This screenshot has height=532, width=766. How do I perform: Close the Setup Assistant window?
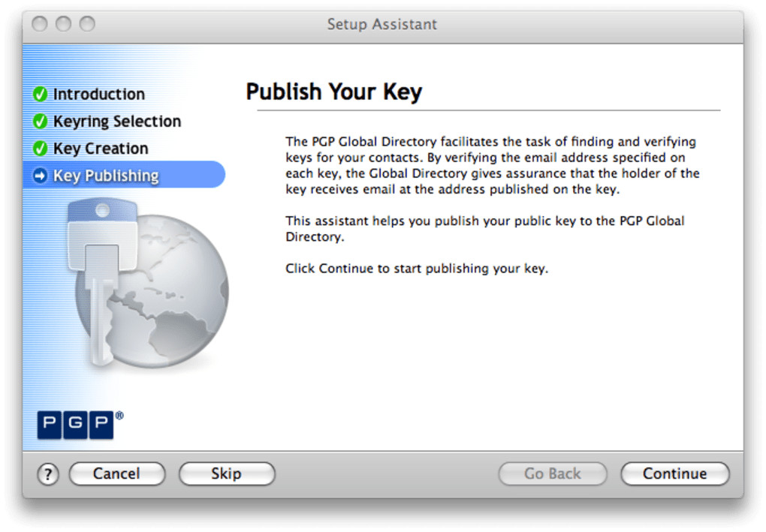coord(39,24)
